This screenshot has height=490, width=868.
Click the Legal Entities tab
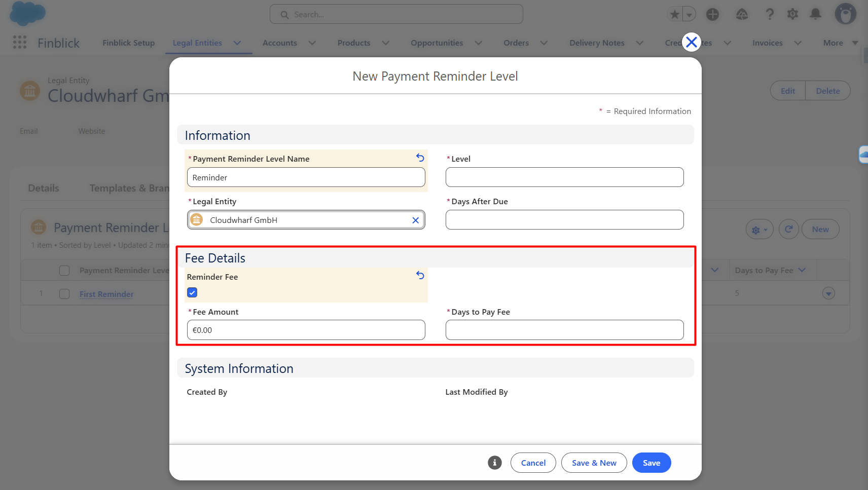click(x=197, y=43)
